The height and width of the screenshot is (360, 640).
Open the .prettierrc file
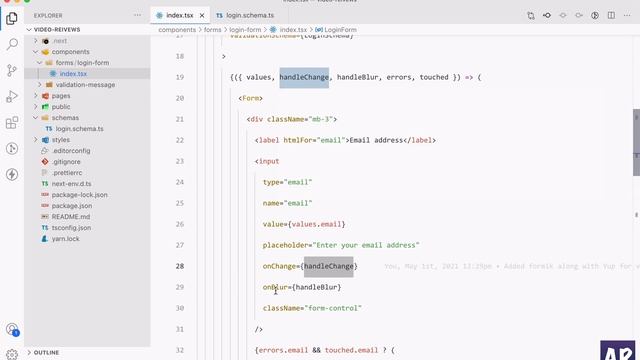tap(87, 173)
